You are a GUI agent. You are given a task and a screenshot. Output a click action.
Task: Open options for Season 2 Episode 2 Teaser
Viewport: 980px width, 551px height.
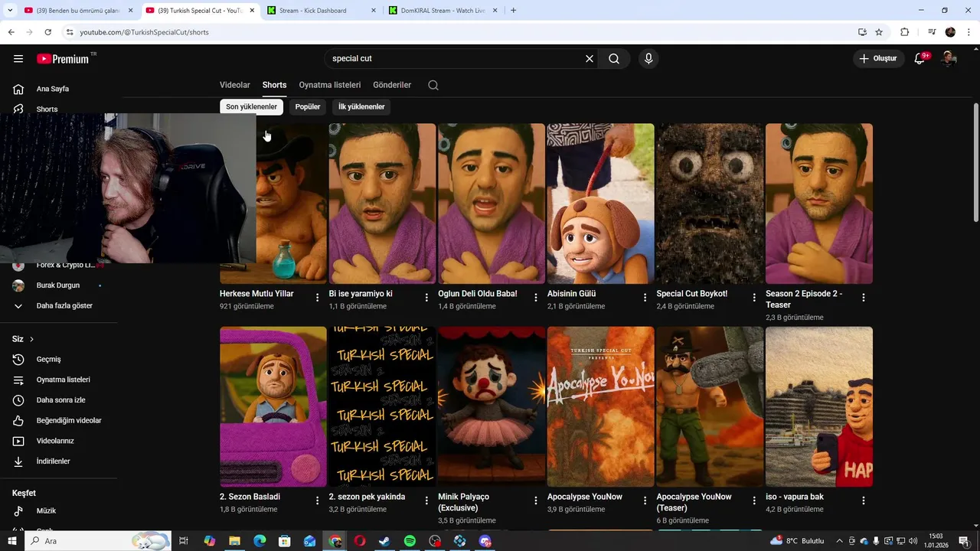point(864,298)
